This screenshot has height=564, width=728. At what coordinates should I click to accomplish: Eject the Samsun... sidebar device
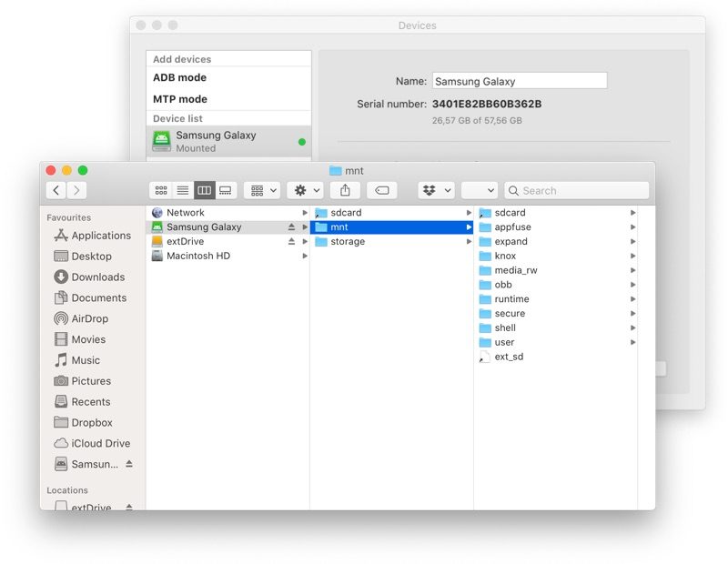click(129, 464)
